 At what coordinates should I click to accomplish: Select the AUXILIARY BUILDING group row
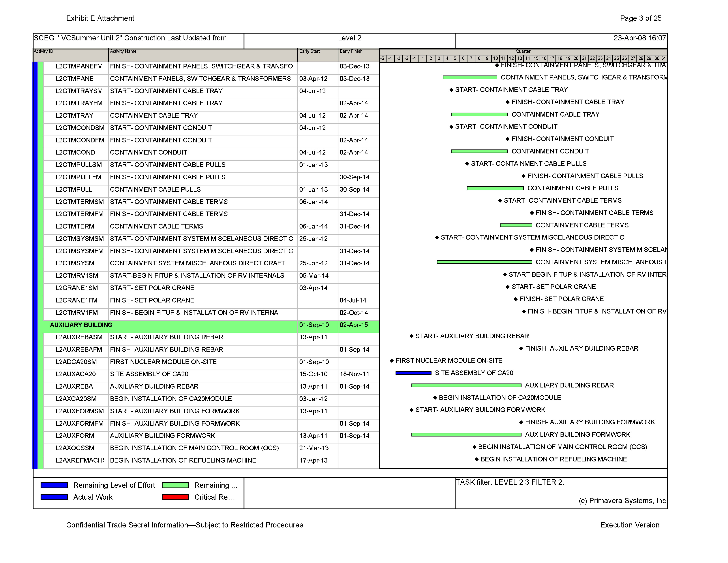(x=211, y=327)
